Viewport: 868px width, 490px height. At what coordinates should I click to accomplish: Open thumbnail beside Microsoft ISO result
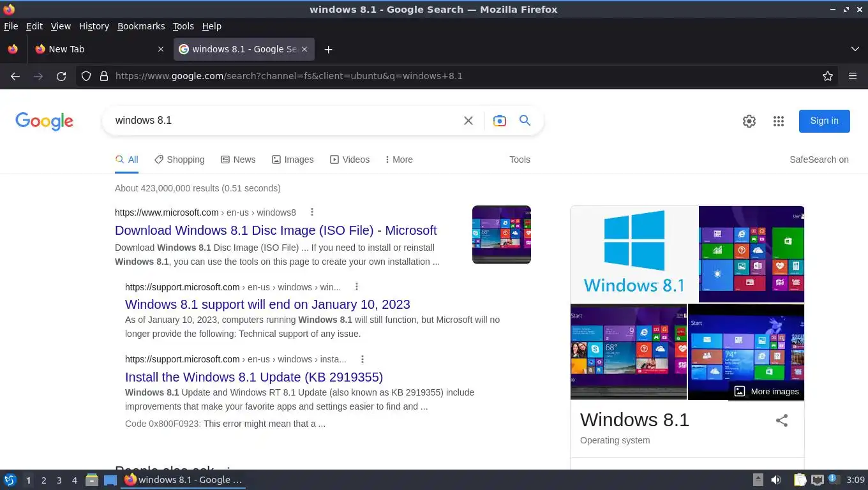coord(502,235)
